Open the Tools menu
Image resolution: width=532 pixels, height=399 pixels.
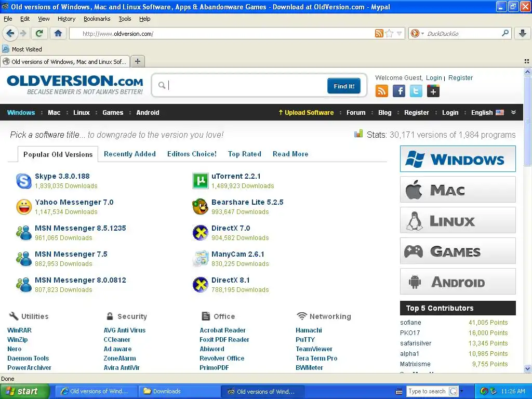tap(125, 19)
